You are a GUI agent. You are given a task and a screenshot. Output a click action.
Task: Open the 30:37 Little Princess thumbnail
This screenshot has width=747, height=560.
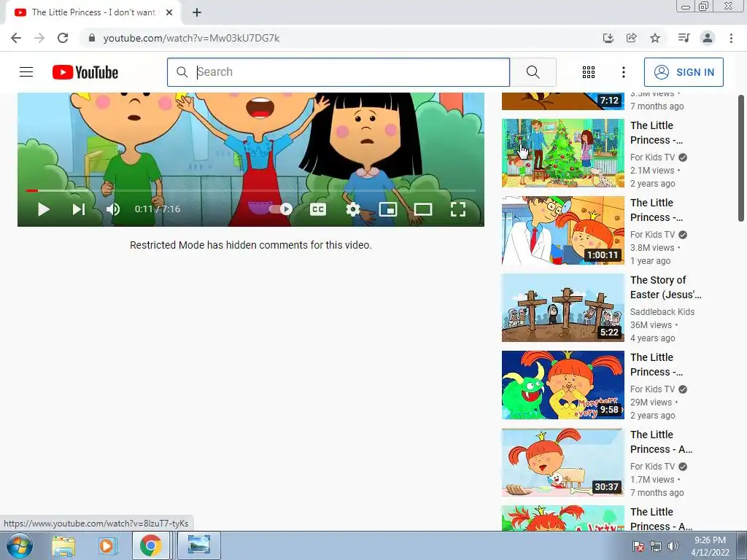[x=562, y=462]
